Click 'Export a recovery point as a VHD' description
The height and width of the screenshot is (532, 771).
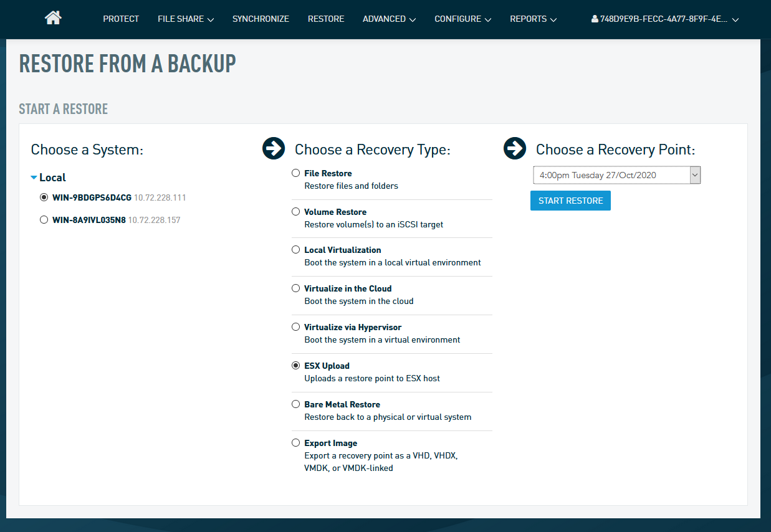click(381, 462)
